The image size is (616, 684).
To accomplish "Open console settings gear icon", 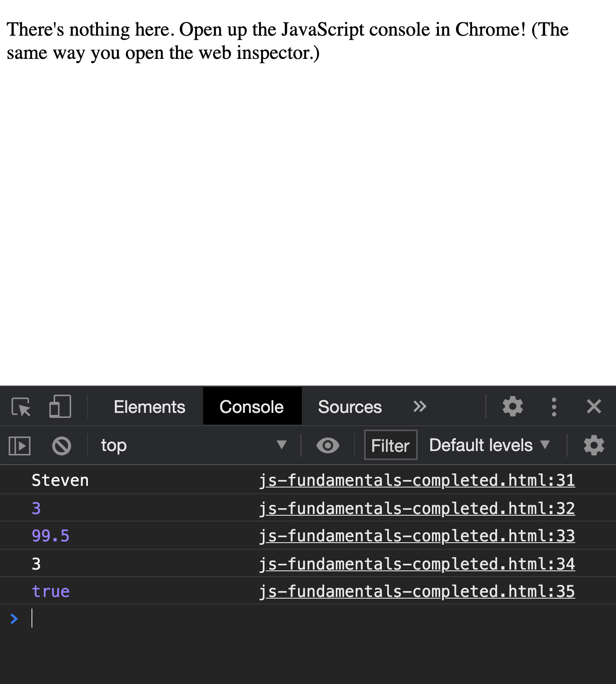I will pos(594,446).
